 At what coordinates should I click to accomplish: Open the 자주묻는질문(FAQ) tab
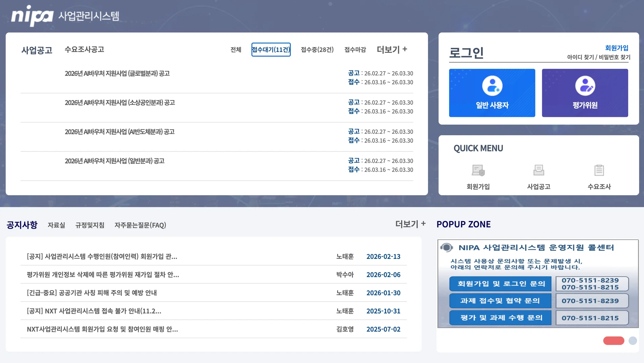140,225
